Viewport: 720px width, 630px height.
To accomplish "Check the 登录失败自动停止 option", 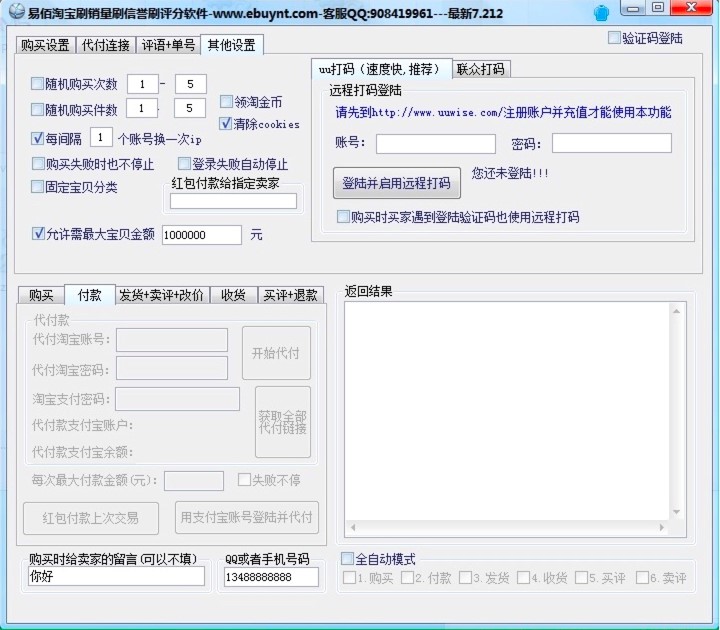I will pos(184,163).
